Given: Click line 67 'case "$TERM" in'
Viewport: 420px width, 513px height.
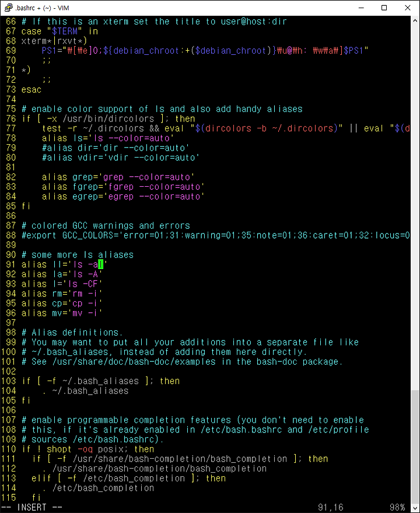Looking at the screenshot, I should [x=60, y=32].
